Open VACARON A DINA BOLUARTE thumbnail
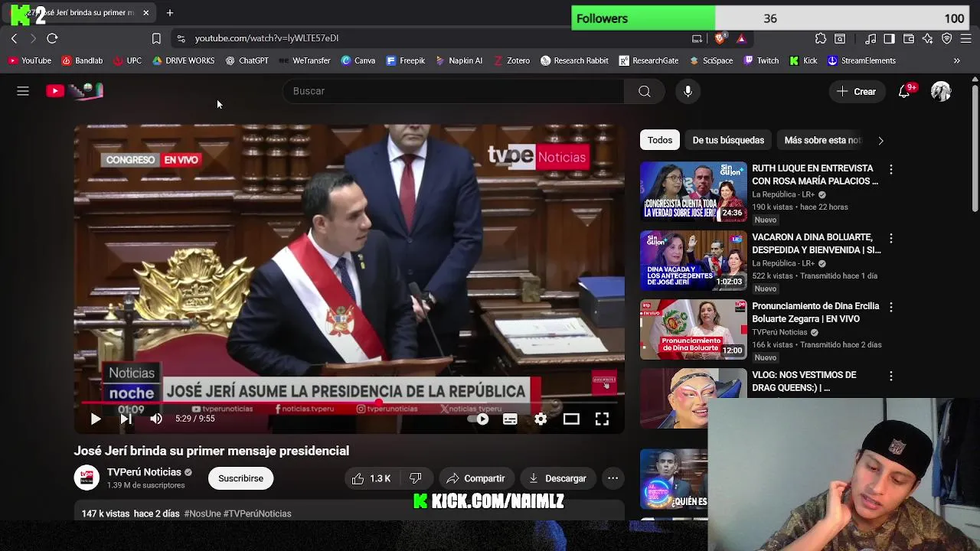The width and height of the screenshot is (980, 551). [x=693, y=260]
